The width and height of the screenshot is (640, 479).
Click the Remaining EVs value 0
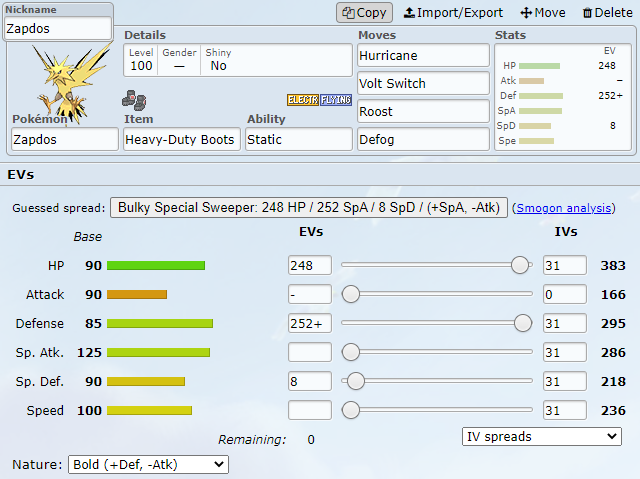(311, 439)
